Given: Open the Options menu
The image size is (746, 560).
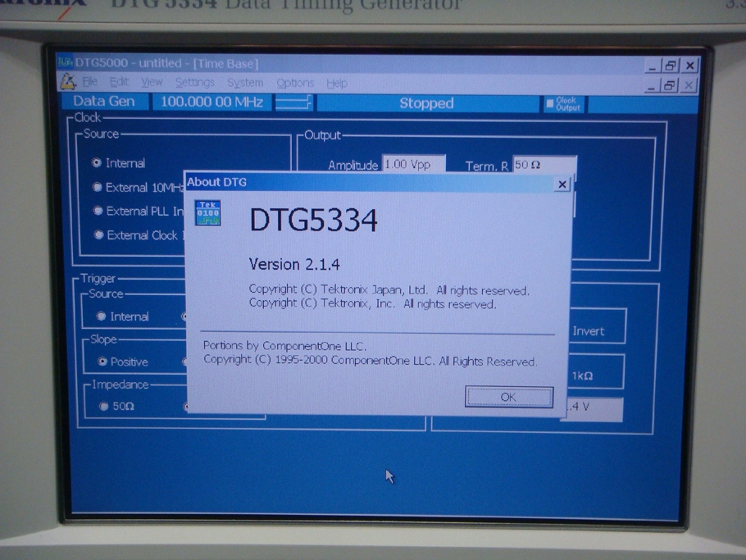Looking at the screenshot, I should tap(295, 84).
